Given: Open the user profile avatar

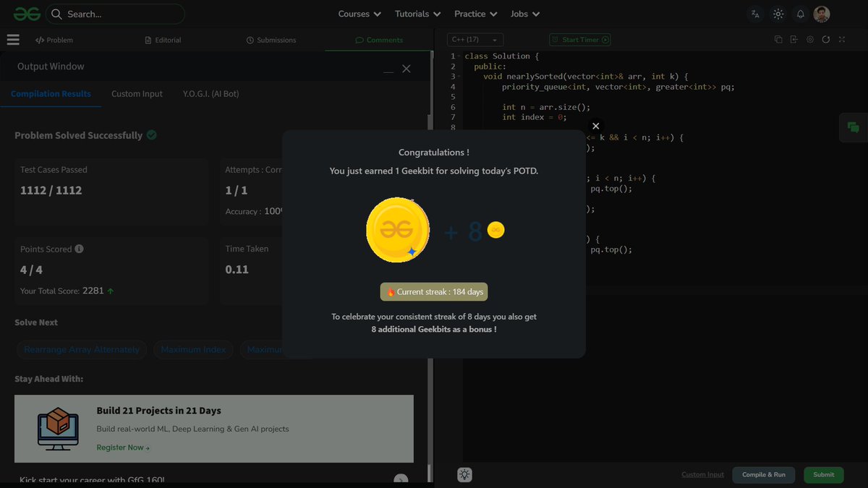Looking at the screenshot, I should pos(822,14).
